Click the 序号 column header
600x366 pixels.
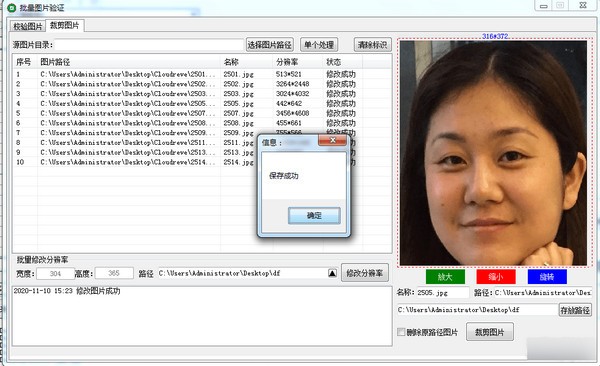24,62
